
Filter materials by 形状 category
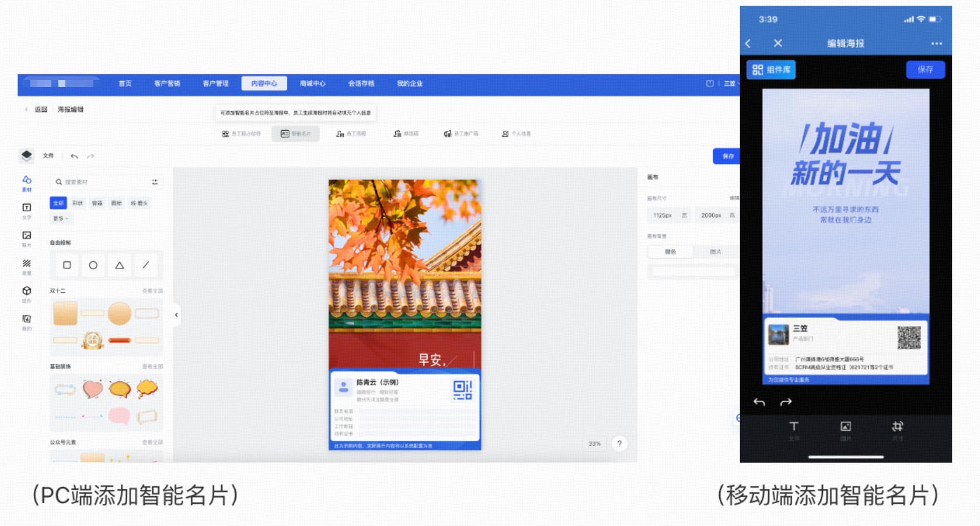click(x=78, y=203)
